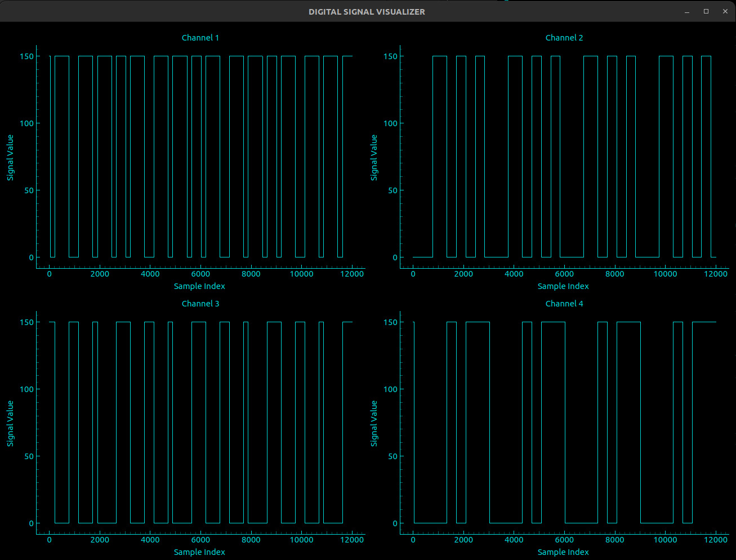The image size is (736, 560).
Task: Click the Signal Value axis label of Channel 1
Action: 10,157
